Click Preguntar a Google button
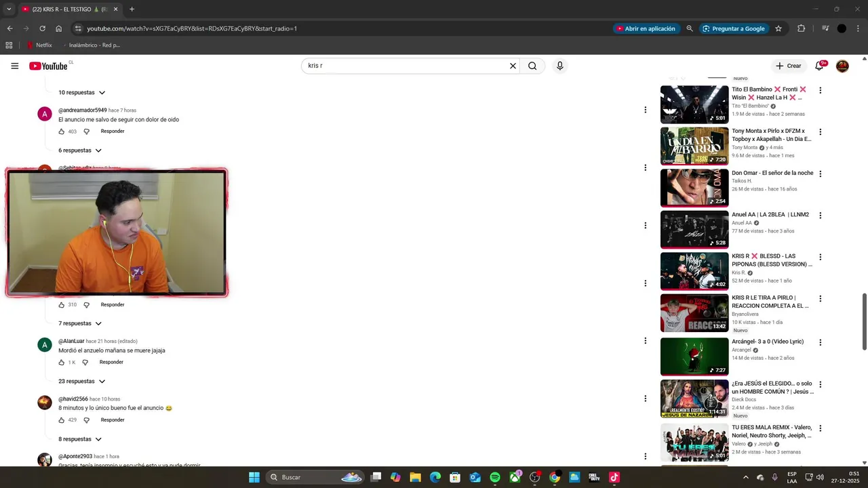This screenshot has width=868, height=488. click(734, 28)
